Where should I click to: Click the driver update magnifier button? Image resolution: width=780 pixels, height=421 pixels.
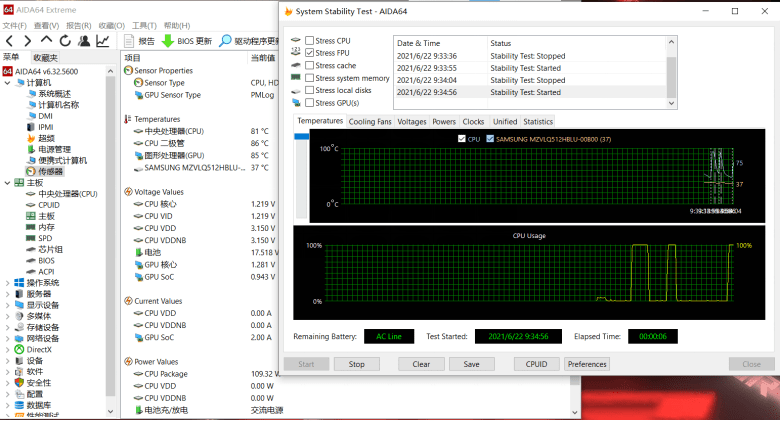point(249,41)
